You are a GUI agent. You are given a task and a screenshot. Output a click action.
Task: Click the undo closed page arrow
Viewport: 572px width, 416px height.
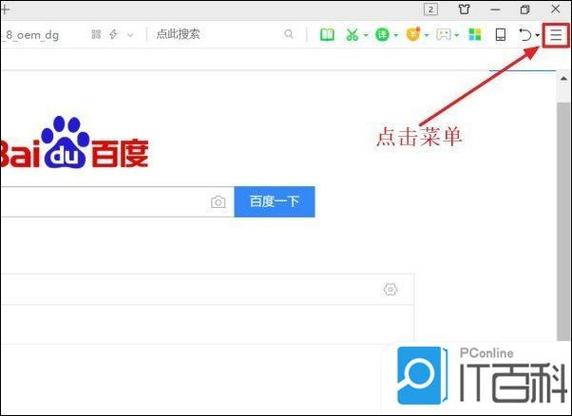point(525,35)
